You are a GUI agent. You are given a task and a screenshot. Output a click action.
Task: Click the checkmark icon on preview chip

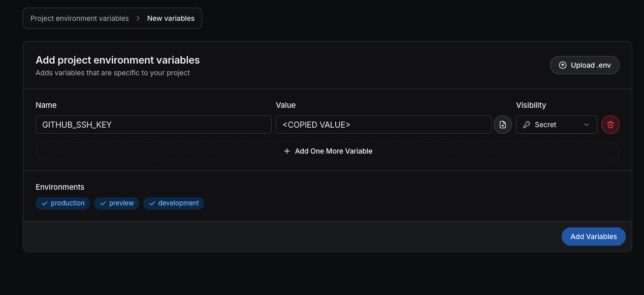(103, 203)
